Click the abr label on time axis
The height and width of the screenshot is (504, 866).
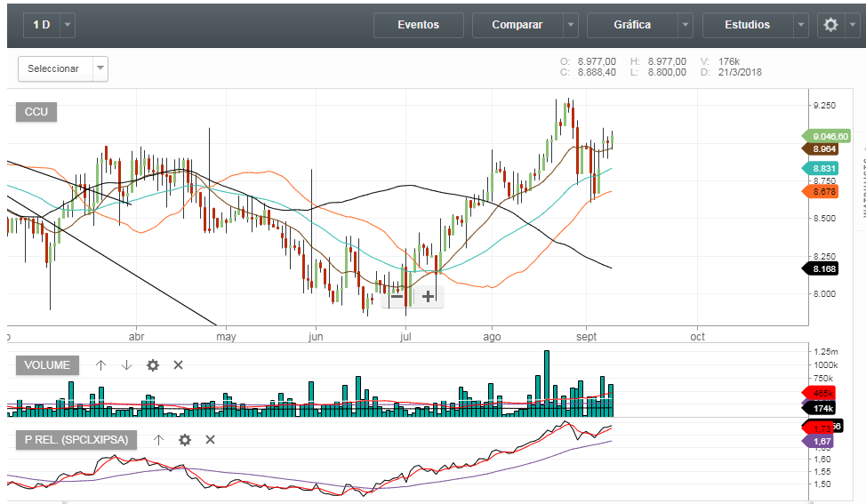(x=136, y=337)
